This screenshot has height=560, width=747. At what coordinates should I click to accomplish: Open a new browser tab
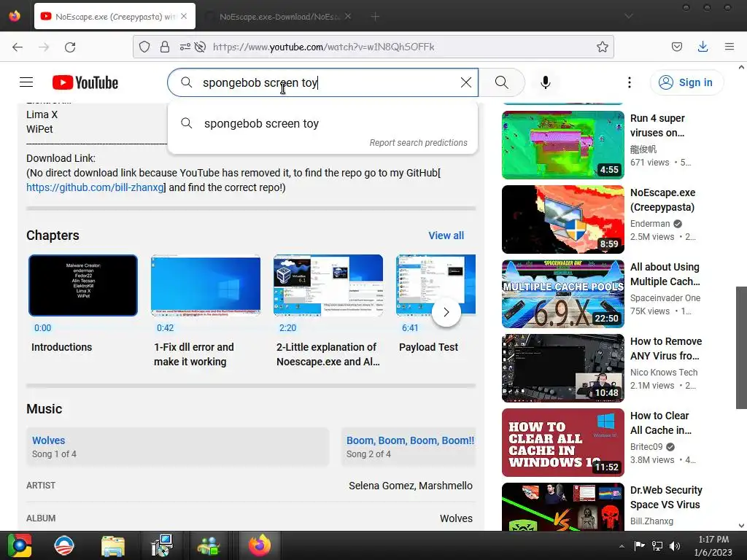[376, 17]
